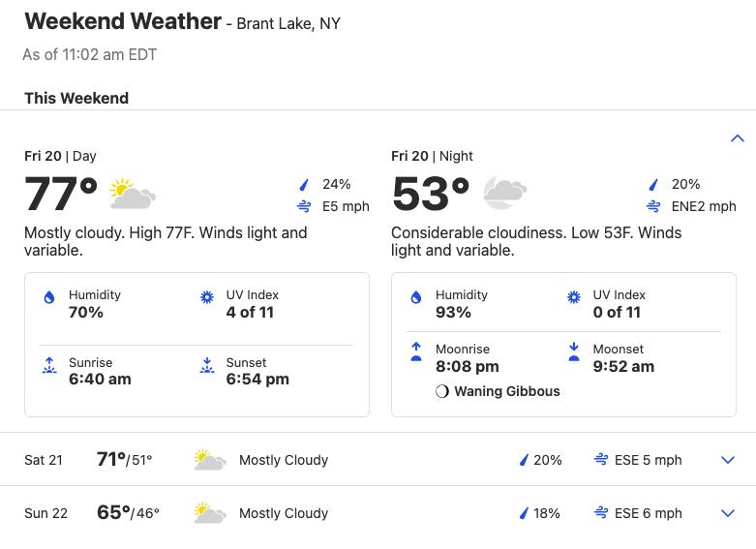Click the Friday night cloudy moon icon

point(504,193)
